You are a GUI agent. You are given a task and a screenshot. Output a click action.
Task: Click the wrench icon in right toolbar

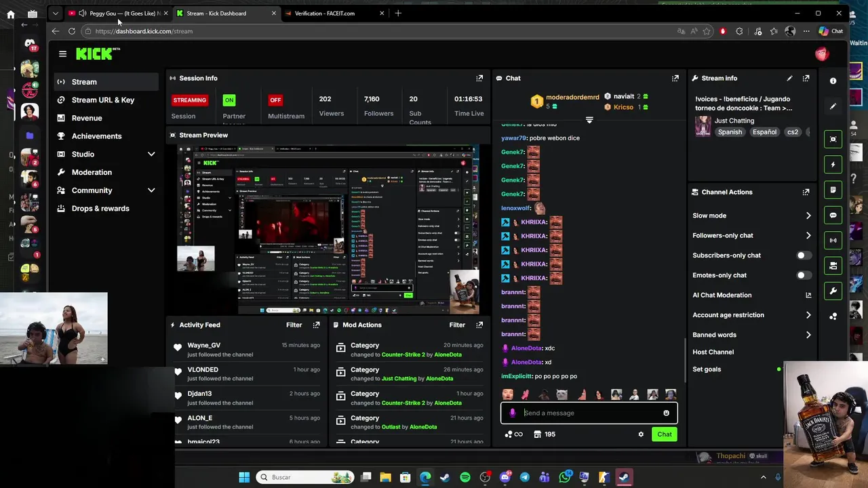833,291
